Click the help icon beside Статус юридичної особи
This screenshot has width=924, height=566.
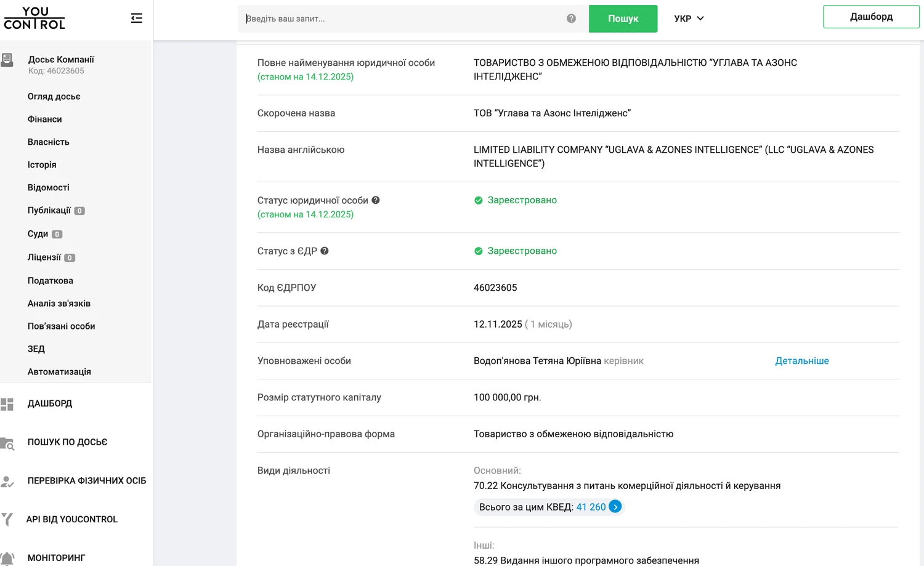tap(376, 200)
